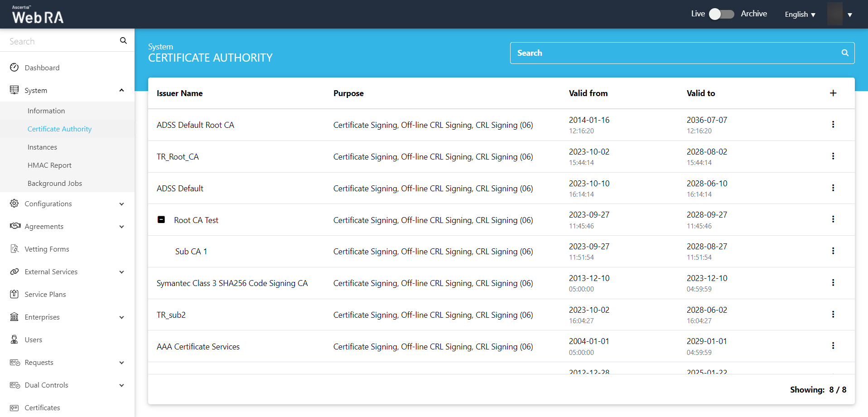Collapse the Root CA Test row

click(x=161, y=220)
